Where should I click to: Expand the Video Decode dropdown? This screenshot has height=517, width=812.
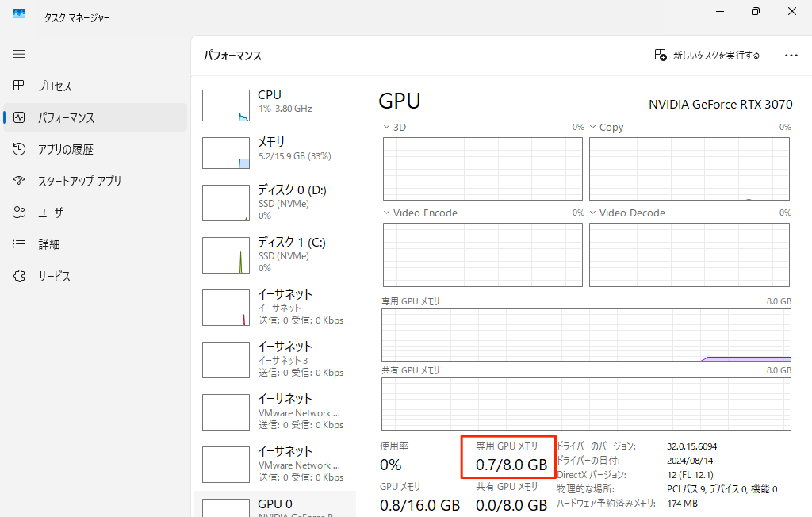pos(593,213)
